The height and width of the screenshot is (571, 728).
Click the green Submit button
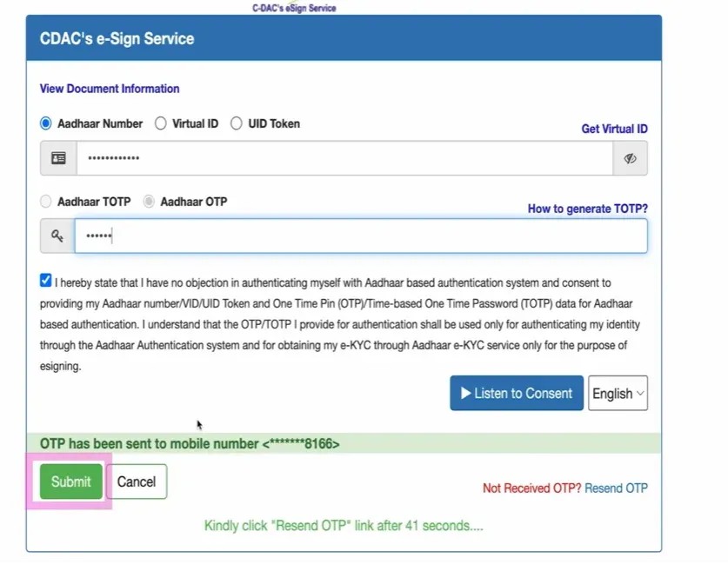[x=71, y=481]
